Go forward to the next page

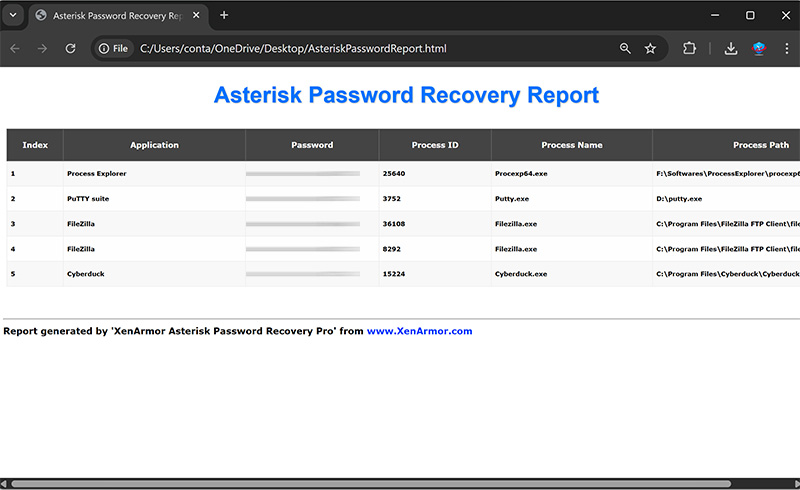(42, 48)
